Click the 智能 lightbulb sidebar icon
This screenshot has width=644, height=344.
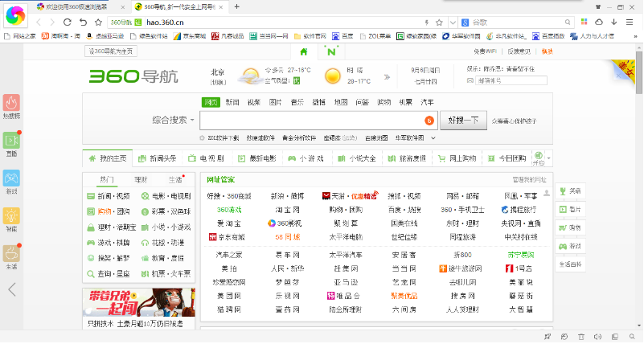pyautogui.click(x=11, y=216)
